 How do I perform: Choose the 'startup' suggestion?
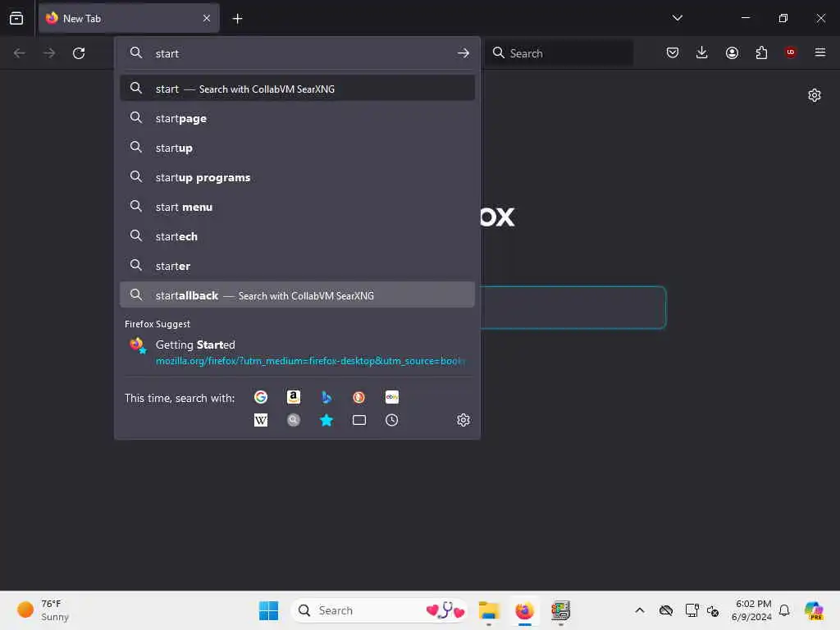tap(297, 148)
